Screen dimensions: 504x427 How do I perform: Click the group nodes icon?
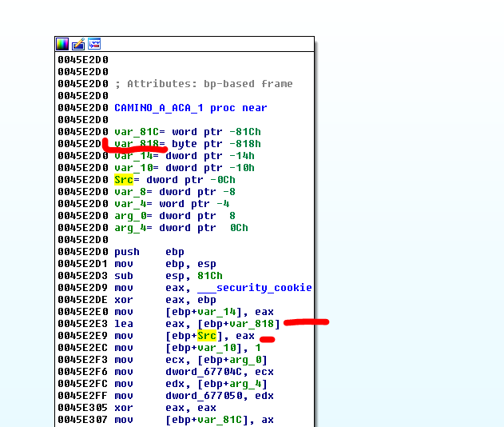(x=93, y=44)
